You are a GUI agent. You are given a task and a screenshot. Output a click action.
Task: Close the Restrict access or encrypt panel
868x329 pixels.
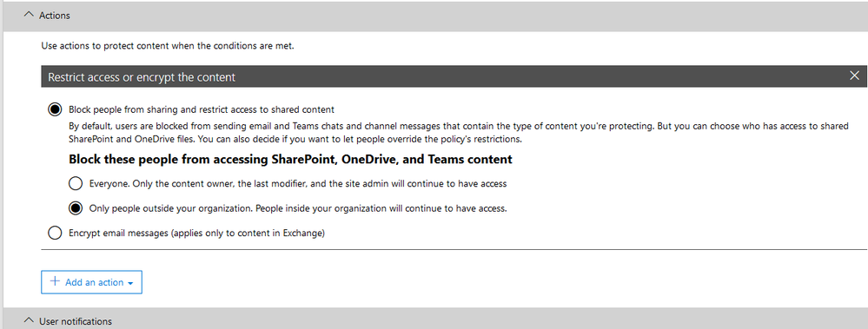pyautogui.click(x=854, y=76)
